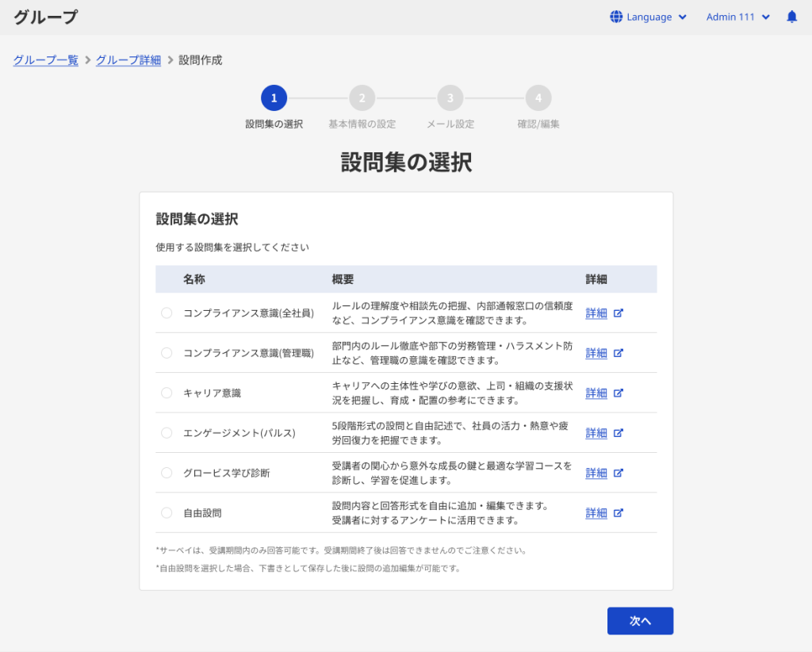The height and width of the screenshot is (652, 812).
Task: Open external link icon for エンゲージメント(パルス)
Action: 619,433
